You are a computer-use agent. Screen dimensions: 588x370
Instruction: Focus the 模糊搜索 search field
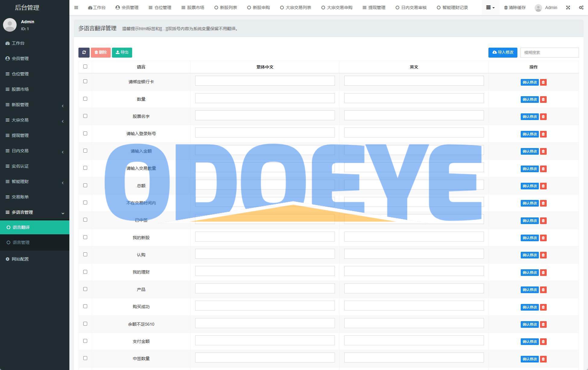tap(549, 52)
